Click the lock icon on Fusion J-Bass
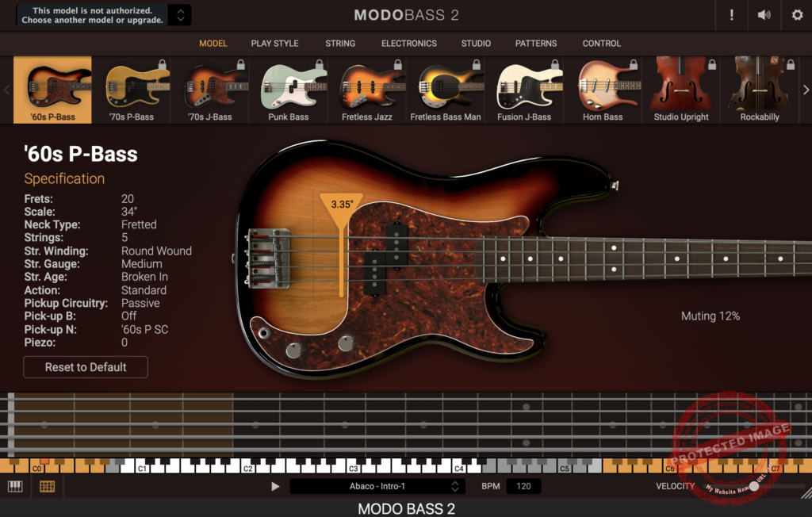The height and width of the screenshot is (517, 812). [x=555, y=64]
